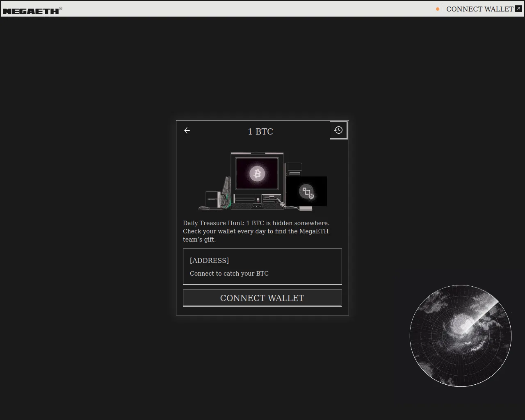Open the history clock icon
This screenshot has width=525, height=420.
point(338,130)
